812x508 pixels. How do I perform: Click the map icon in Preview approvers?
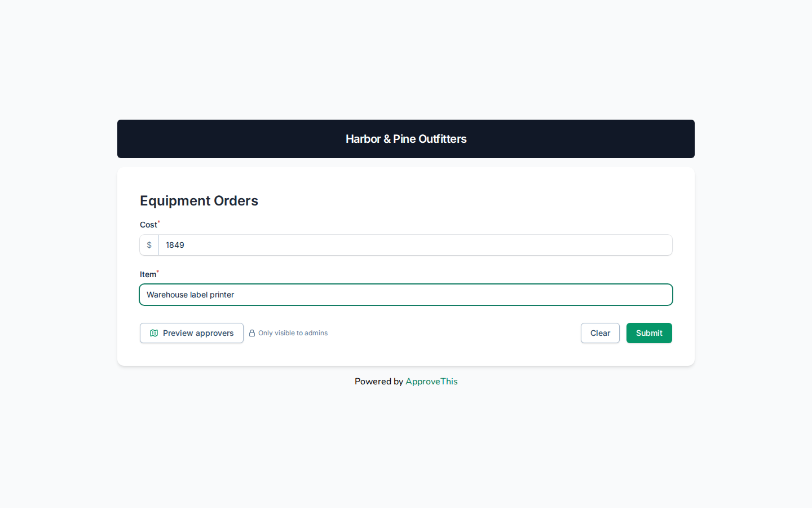(154, 333)
